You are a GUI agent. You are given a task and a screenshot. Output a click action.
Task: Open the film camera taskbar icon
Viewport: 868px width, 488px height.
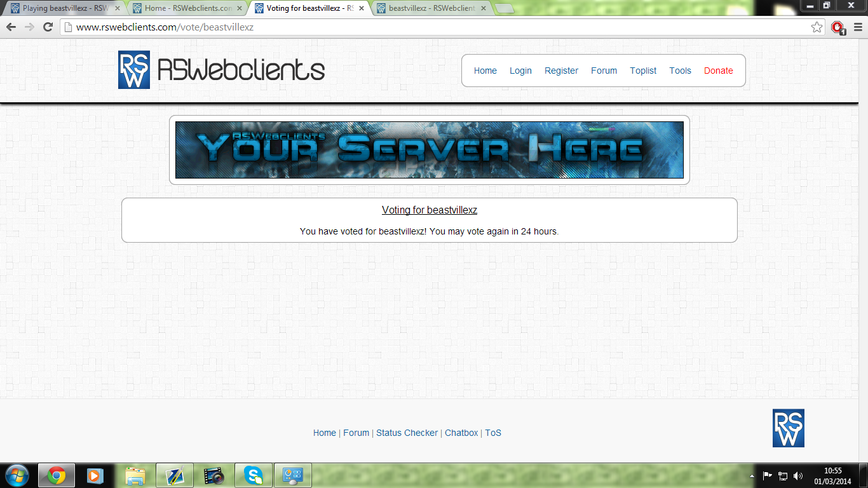click(x=214, y=475)
